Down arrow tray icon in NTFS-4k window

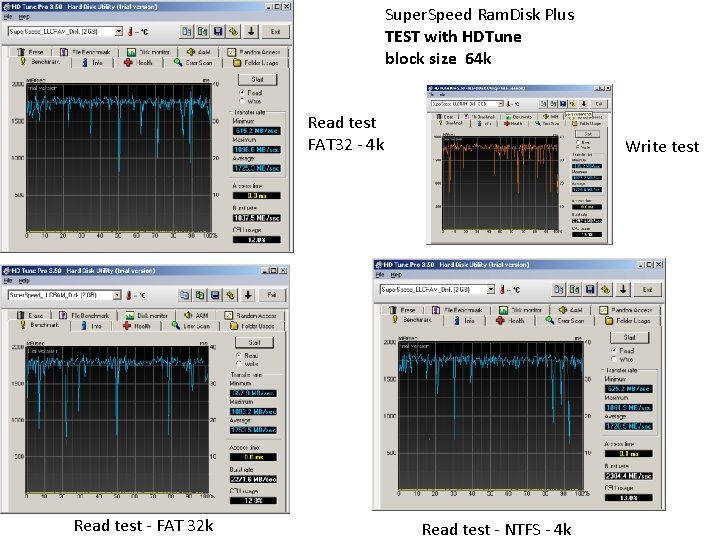coord(623,289)
